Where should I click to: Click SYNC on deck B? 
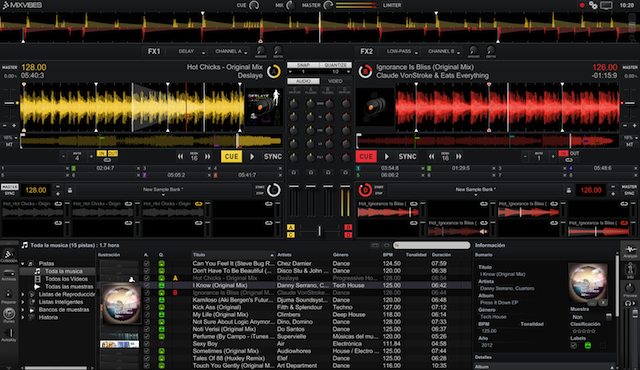point(407,157)
